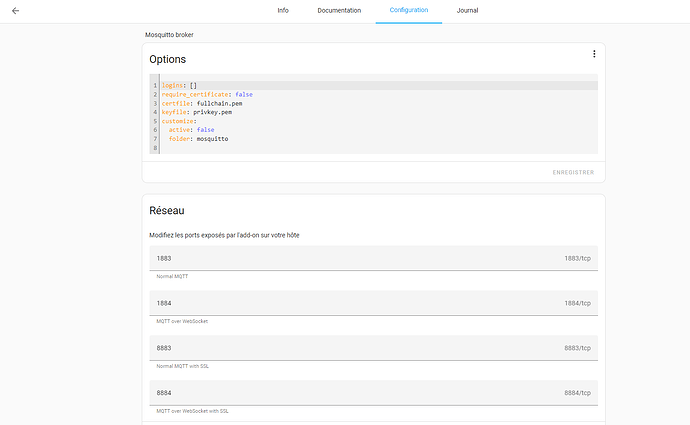Click the ENREGISTRER save button

pyautogui.click(x=573, y=172)
